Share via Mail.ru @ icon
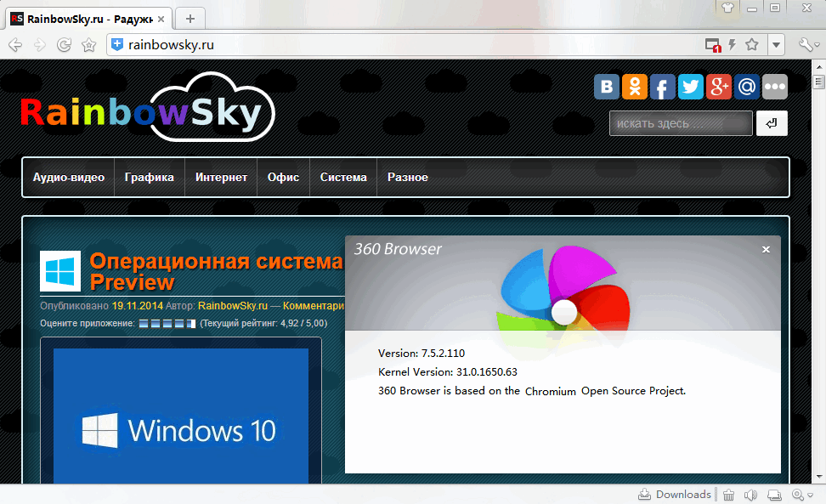826x504 pixels. click(x=747, y=87)
